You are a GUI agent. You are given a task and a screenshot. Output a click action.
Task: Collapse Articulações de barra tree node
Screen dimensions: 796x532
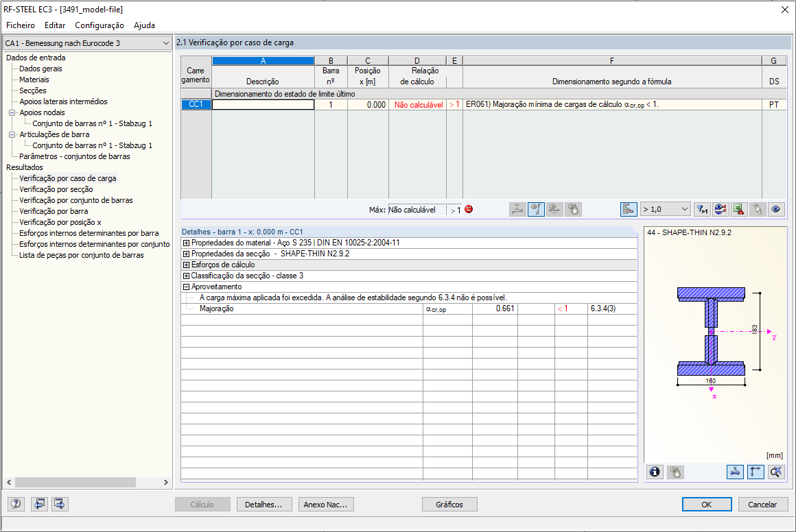[x=12, y=134]
